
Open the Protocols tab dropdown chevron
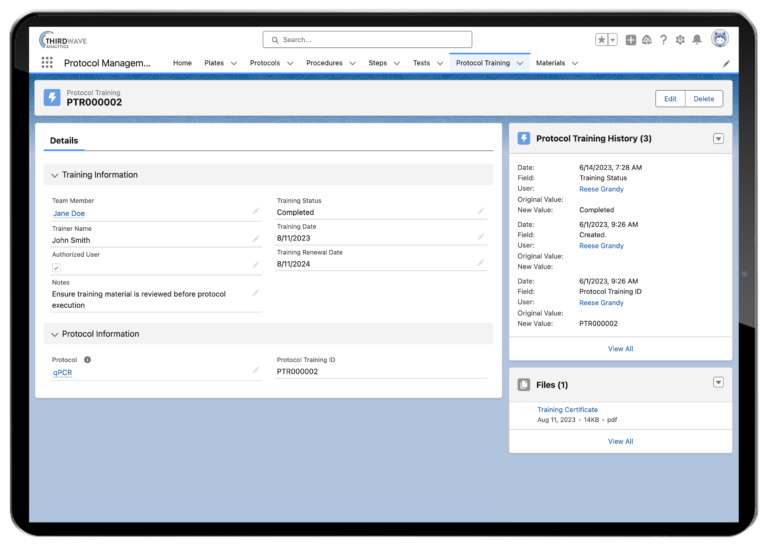(290, 63)
